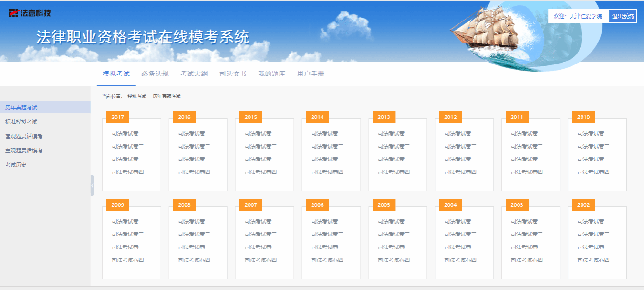Screen dimensions: 644x290
Task: Open 2009 司法考试卷四
Action: point(128,260)
